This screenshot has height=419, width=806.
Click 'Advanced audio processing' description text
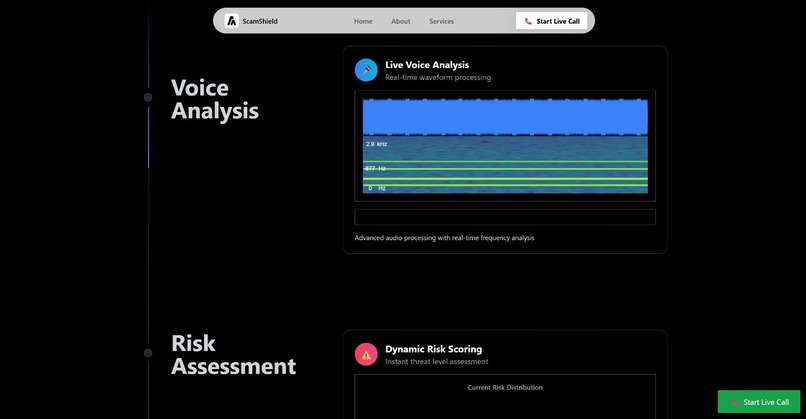444,238
